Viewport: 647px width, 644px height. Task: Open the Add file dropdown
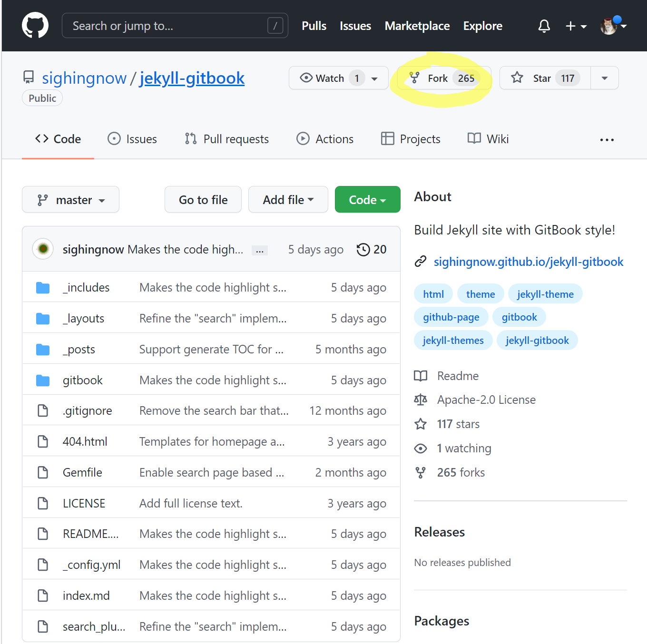pos(288,200)
